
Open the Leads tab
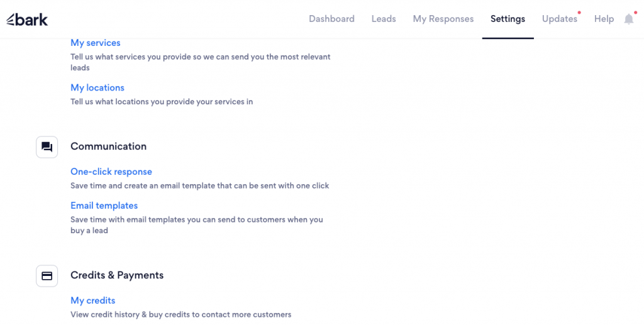click(384, 19)
